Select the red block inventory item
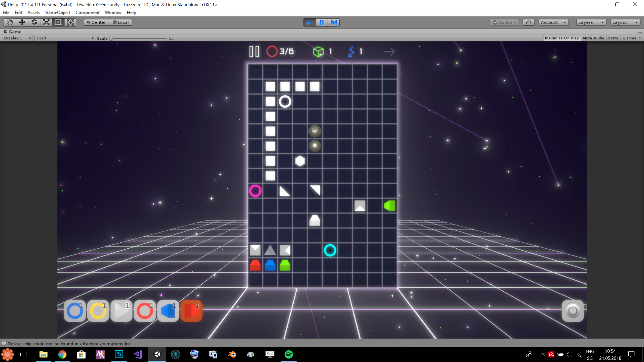644x362 pixels. 191,311
